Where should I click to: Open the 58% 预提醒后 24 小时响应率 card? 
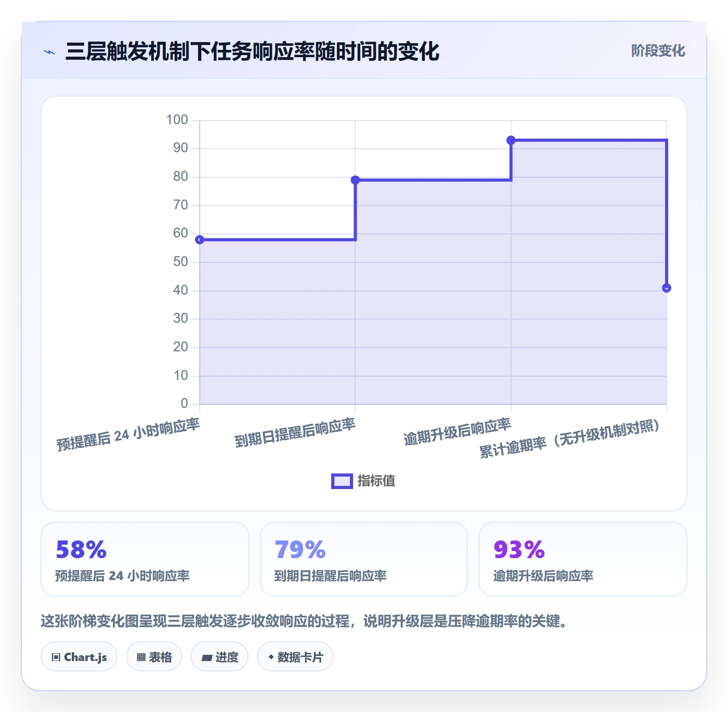145,559
